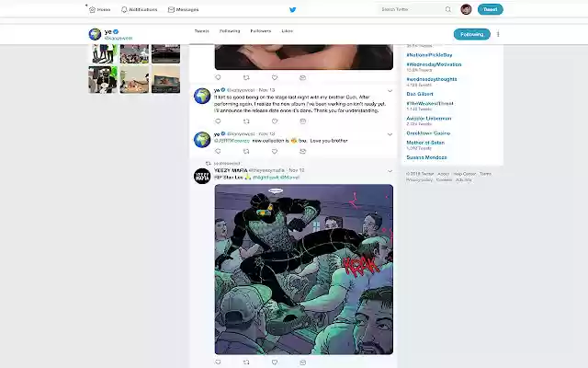Click the #Marvel hashtag in the tweet

tap(289, 178)
